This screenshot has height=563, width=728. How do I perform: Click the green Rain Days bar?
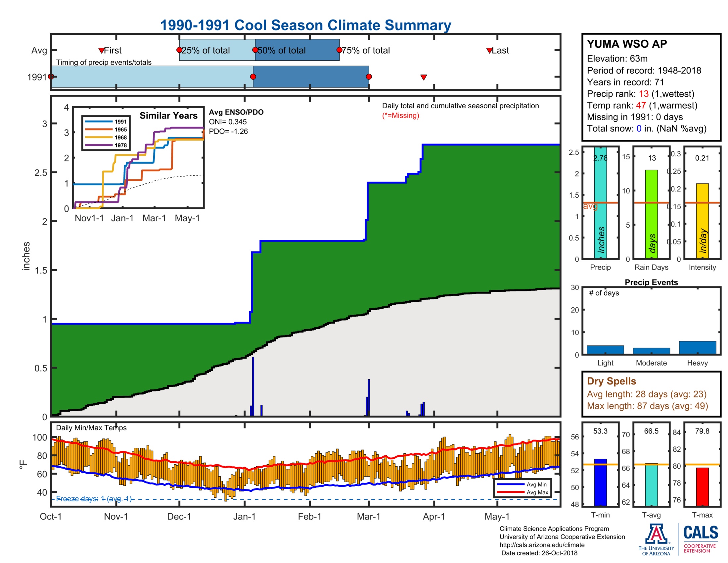pos(651,214)
